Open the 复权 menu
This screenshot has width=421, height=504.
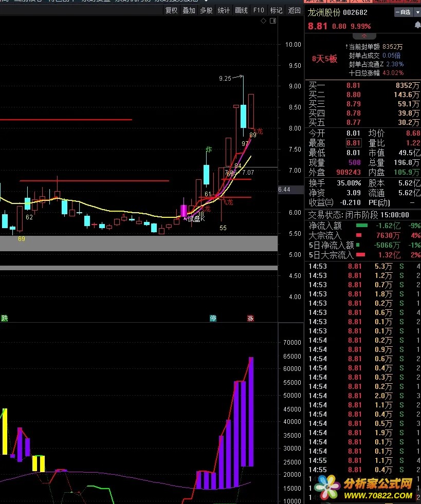coord(171,10)
